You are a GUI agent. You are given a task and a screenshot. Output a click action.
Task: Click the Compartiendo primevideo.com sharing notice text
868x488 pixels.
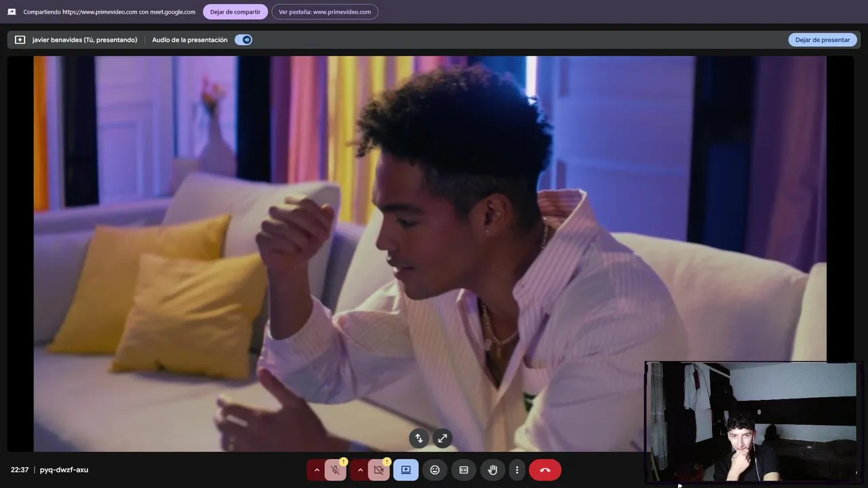pyautogui.click(x=109, y=12)
